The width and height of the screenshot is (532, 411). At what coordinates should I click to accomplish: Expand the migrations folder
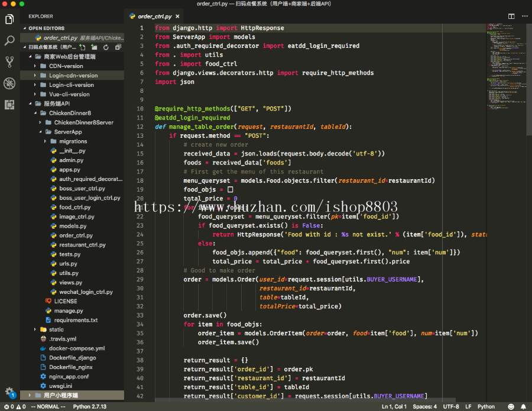pos(73,141)
